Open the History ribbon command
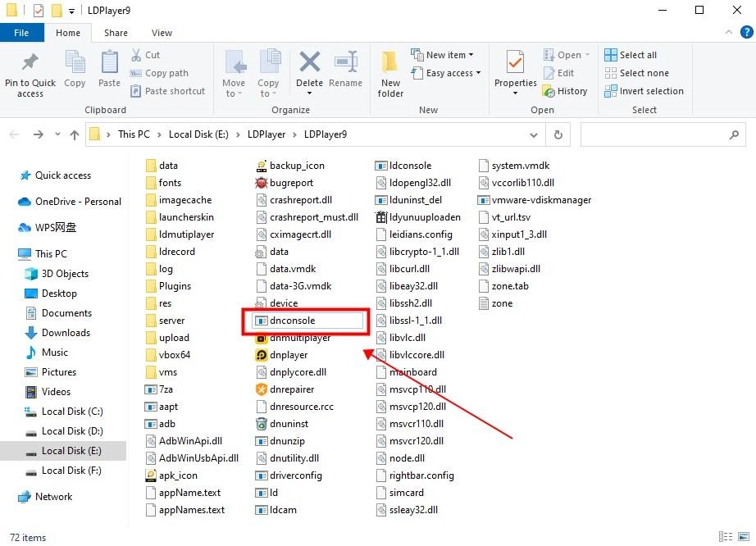The width and height of the screenshot is (756, 546). click(565, 91)
